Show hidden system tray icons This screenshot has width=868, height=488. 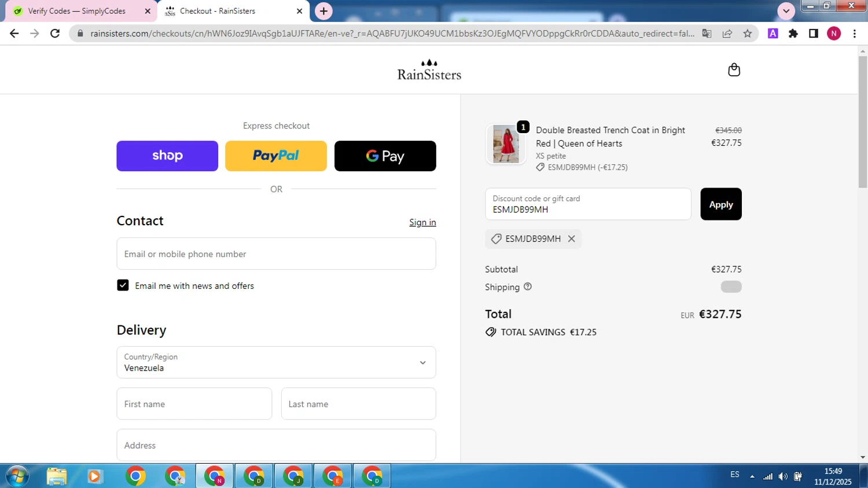point(752,476)
